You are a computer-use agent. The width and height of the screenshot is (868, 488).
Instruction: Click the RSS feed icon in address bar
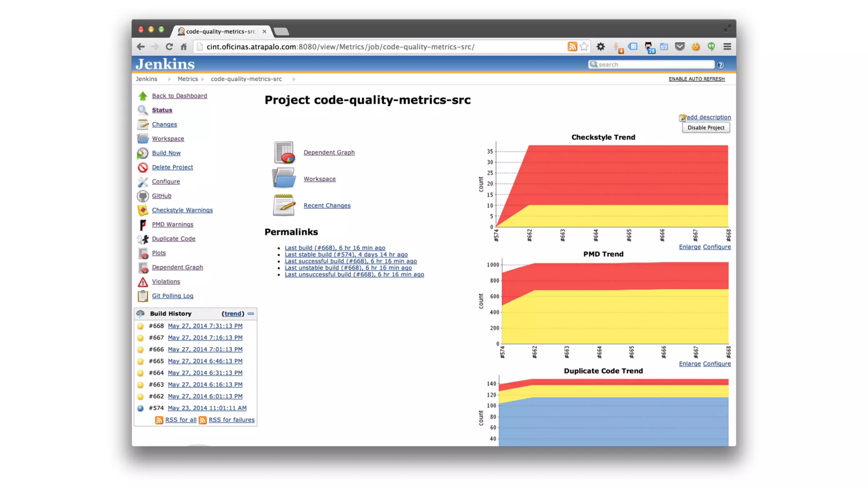tap(572, 47)
